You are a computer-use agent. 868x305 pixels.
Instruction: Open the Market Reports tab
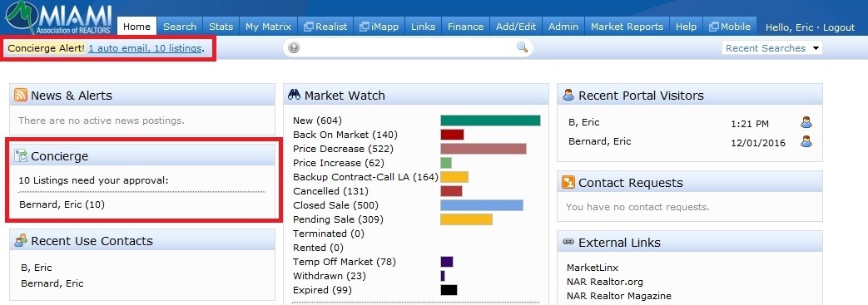pyautogui.click(x=627, y=27)
